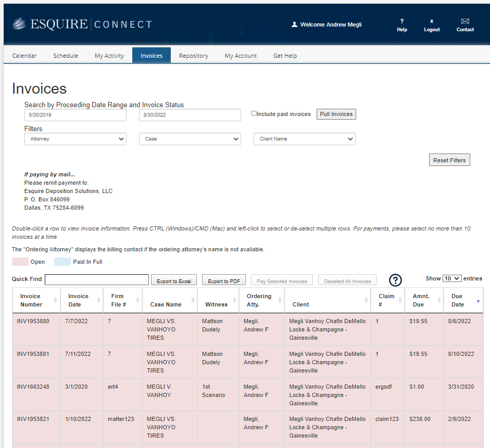This screenshot has height=448, width=490.
Task: Open the Client Name filter dropdown
Action: click(304, 139)
